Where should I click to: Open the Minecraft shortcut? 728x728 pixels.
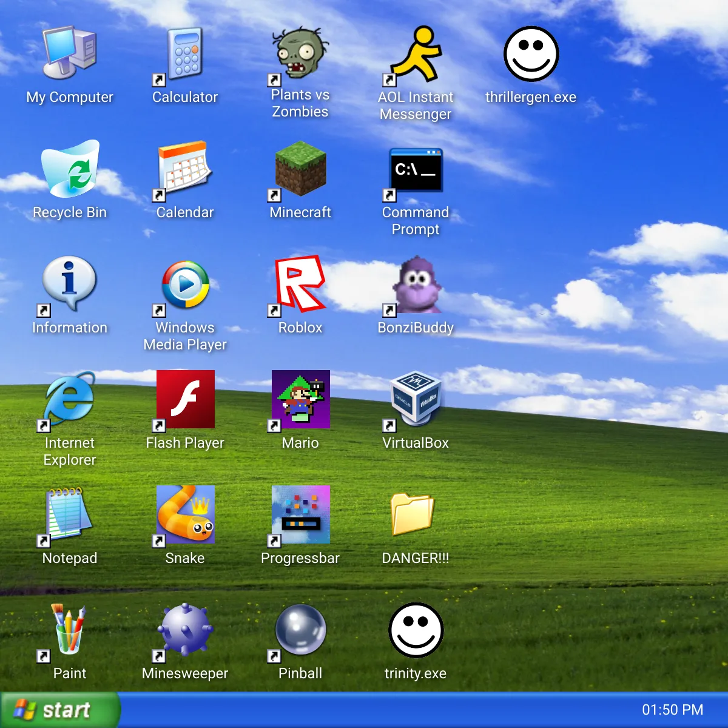pyautogui.click(x=300, y=170)
